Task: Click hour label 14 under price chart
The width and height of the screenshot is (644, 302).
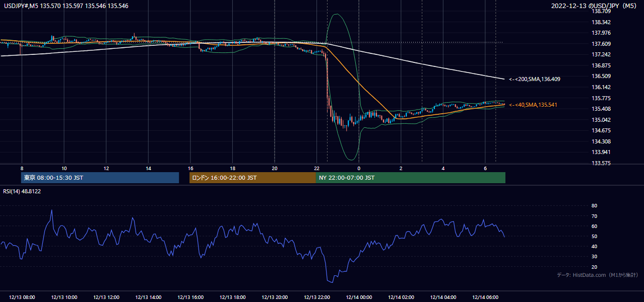Action: tap(148, 168)
